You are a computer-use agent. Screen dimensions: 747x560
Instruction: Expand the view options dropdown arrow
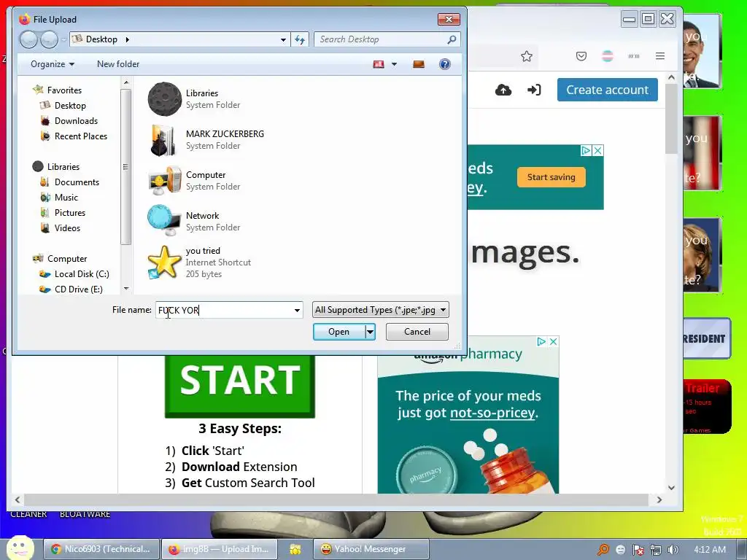(394, 64)
